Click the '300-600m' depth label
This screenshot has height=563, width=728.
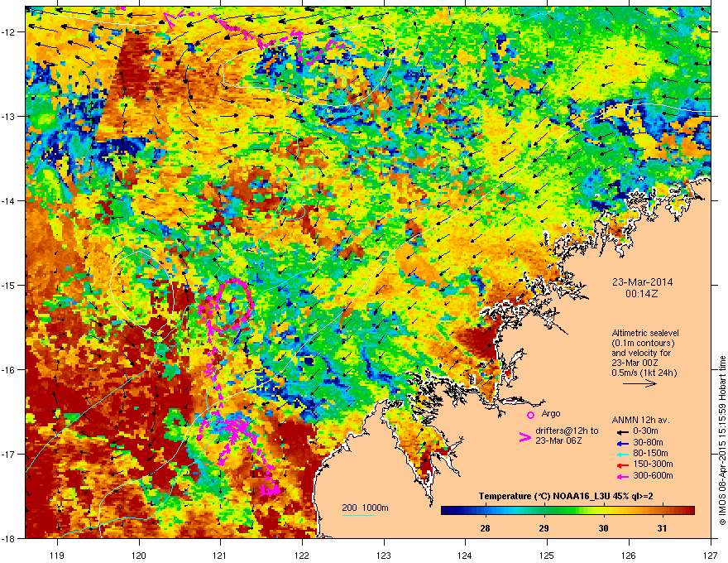653,475
